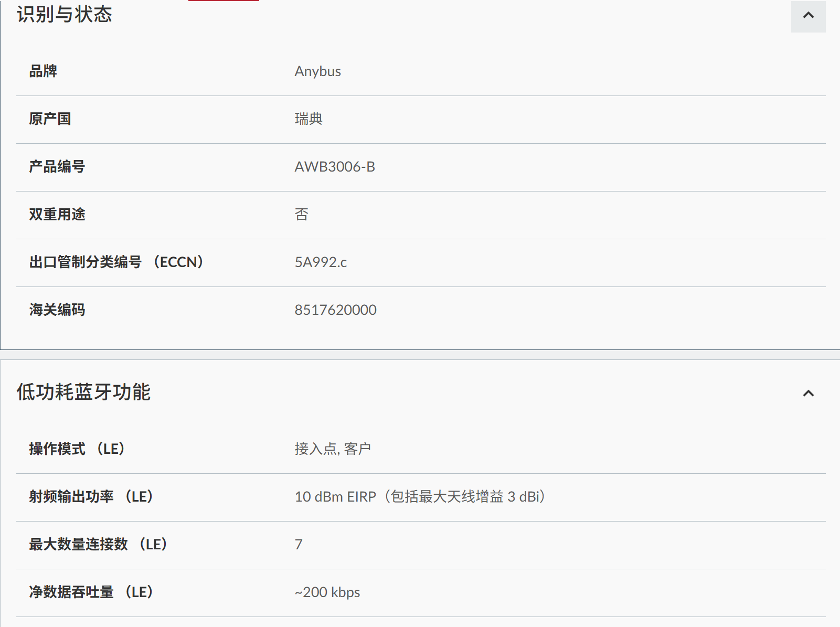Click the 瑞典 country of origin value
Viewport: 840px width, 627px height.
tap(309, 119)
